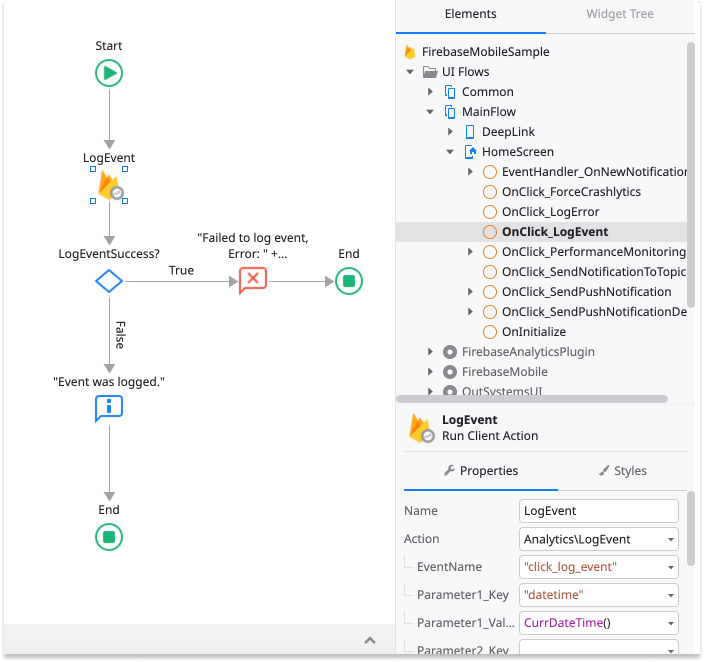
Task: Click the "Failed to log event" label
Action: click(x=253, y=246)
